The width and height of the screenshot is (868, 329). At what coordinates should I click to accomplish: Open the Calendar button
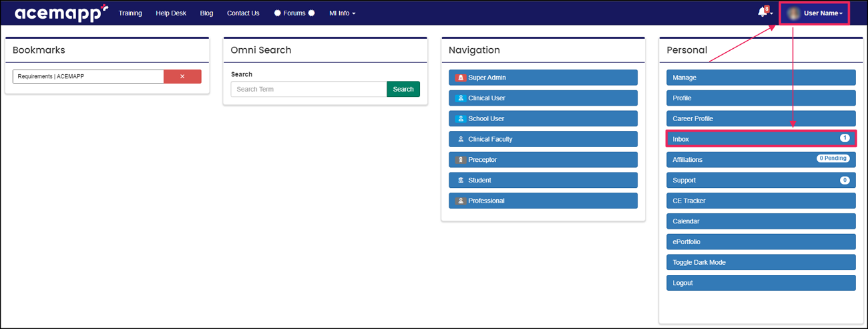coord(761,221)
